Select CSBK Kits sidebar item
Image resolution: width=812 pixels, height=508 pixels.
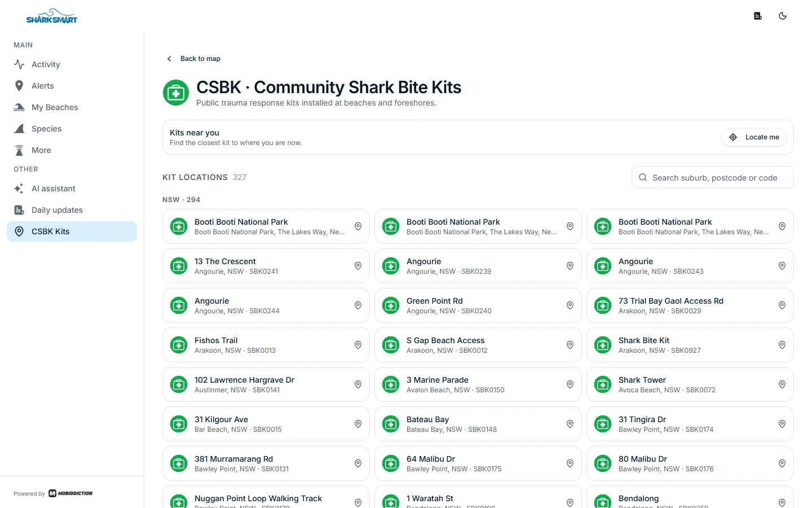point(72,231)
